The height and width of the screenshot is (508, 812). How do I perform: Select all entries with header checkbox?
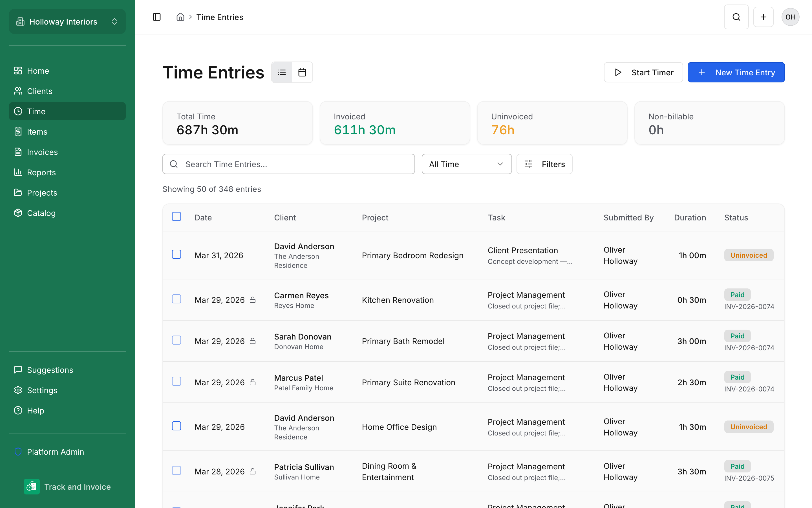(176, 217)
